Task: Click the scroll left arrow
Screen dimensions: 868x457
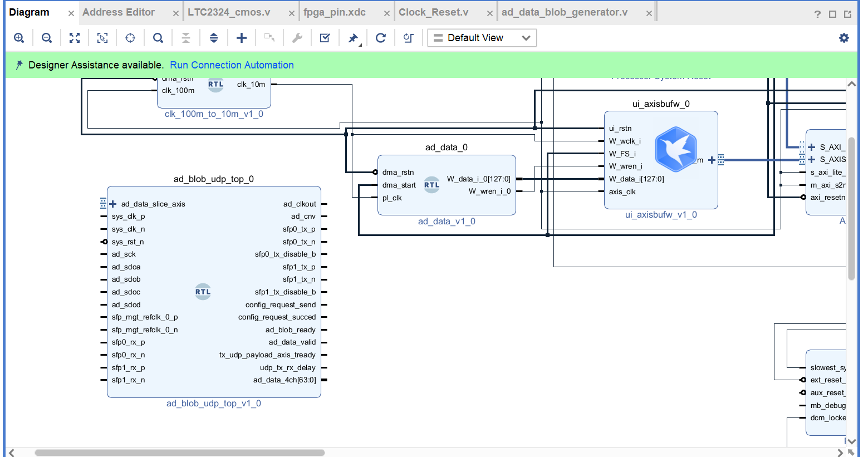Action: click(12, 453)
